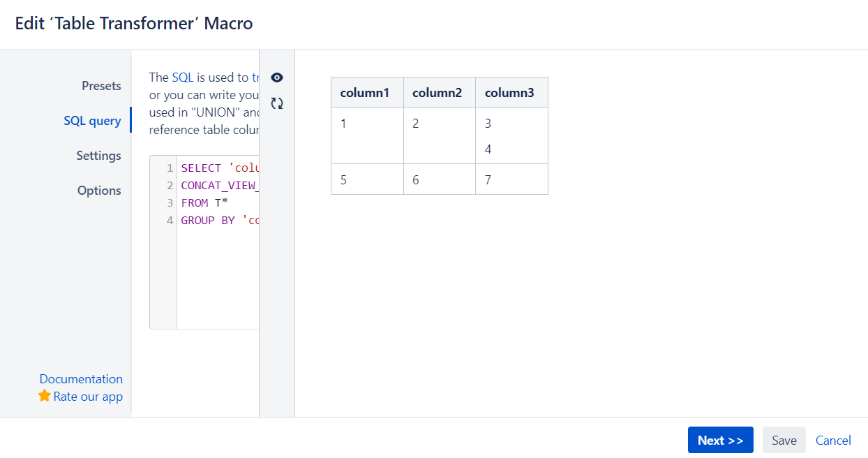This screenshot has height=458, width=868.
Task: Click the Rate our app link
Action: click(x=87, y=396)
